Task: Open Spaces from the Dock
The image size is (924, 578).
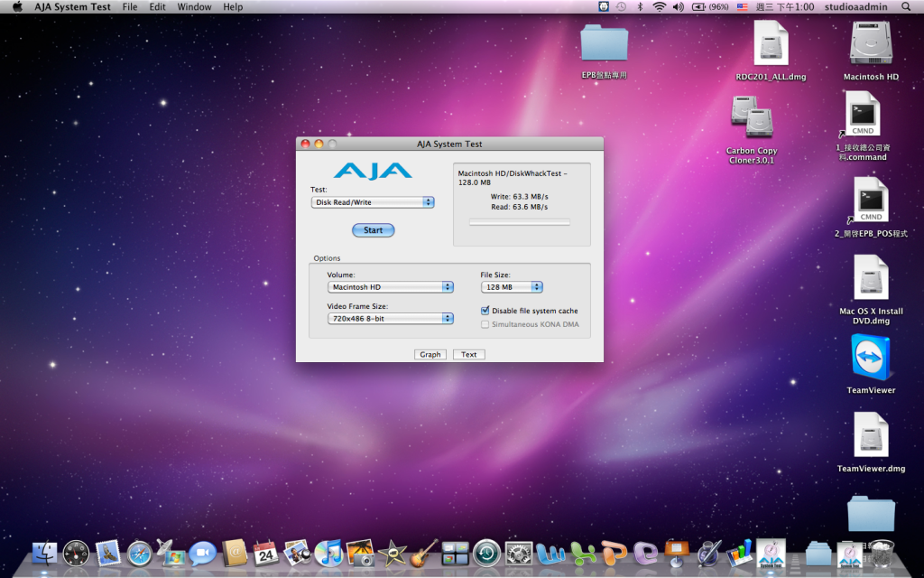Action: [x=456, y=554]
